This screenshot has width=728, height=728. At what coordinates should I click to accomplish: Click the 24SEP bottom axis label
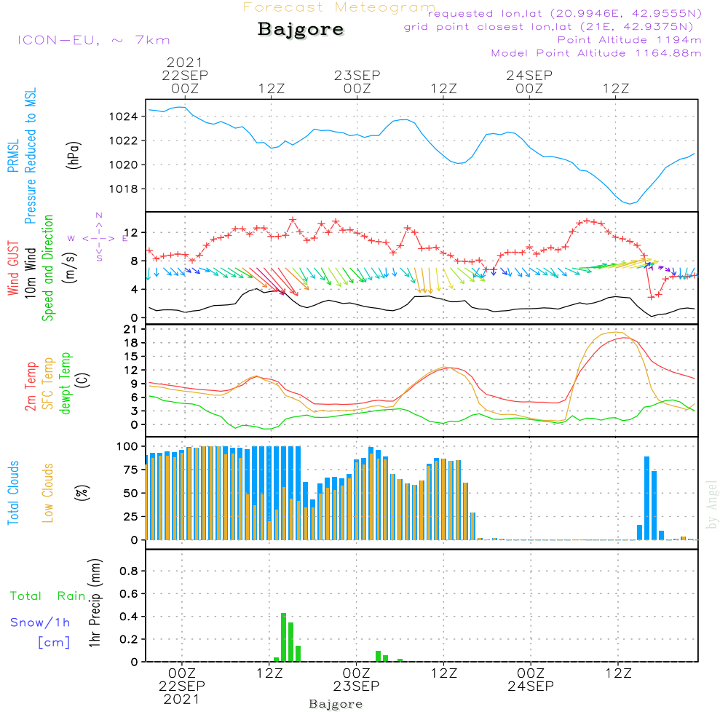[531, 686]
